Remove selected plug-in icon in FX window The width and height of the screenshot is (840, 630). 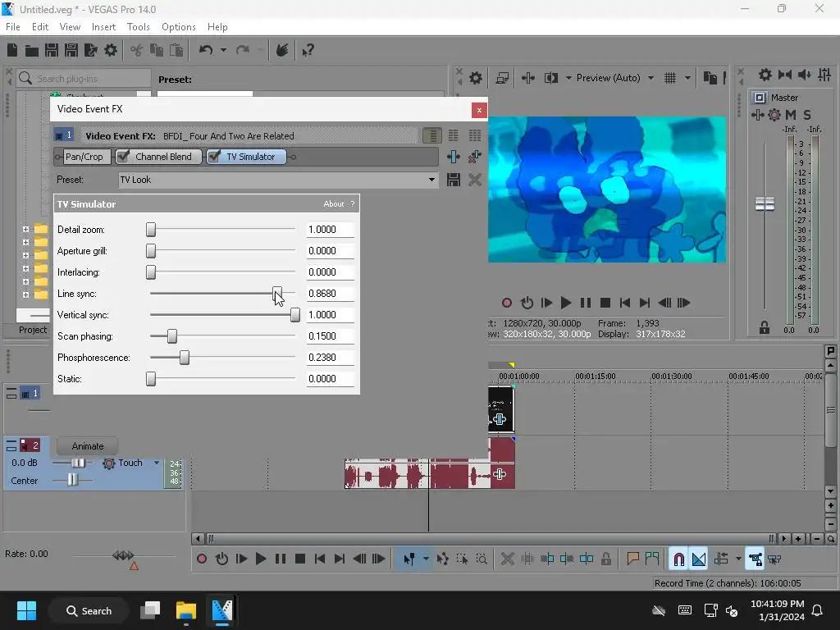475,157
